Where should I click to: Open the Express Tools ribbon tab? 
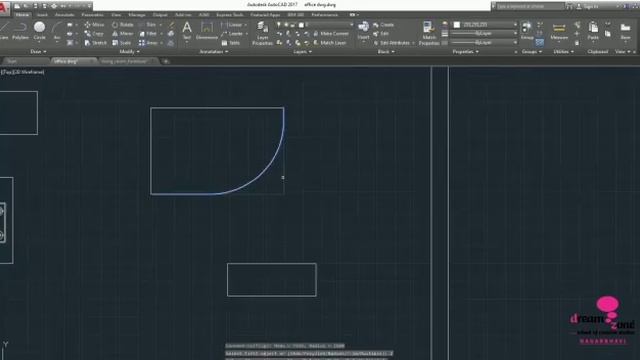tap(230, 15)
